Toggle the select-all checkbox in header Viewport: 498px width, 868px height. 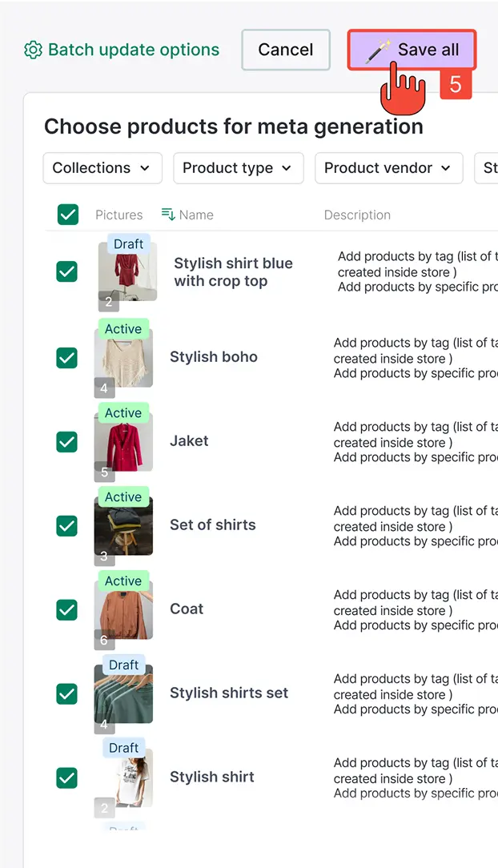click(x=68, y=215)
